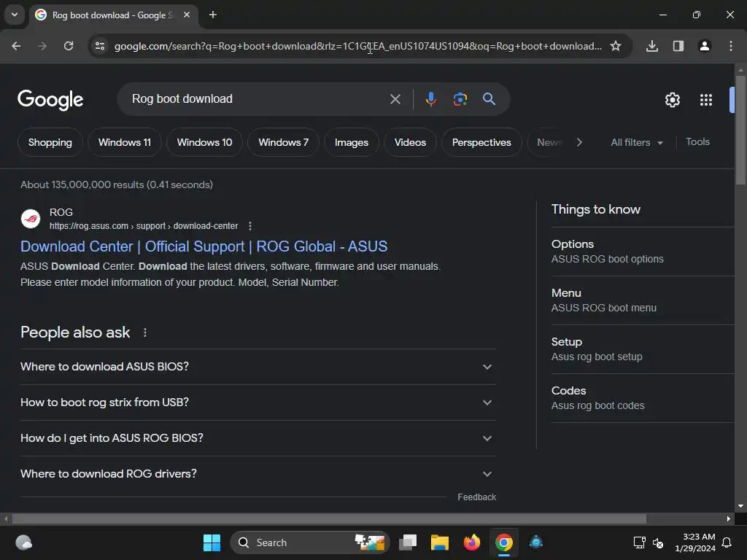Open Task View on taskbar

pyautogui.click(x=408, y=542)
